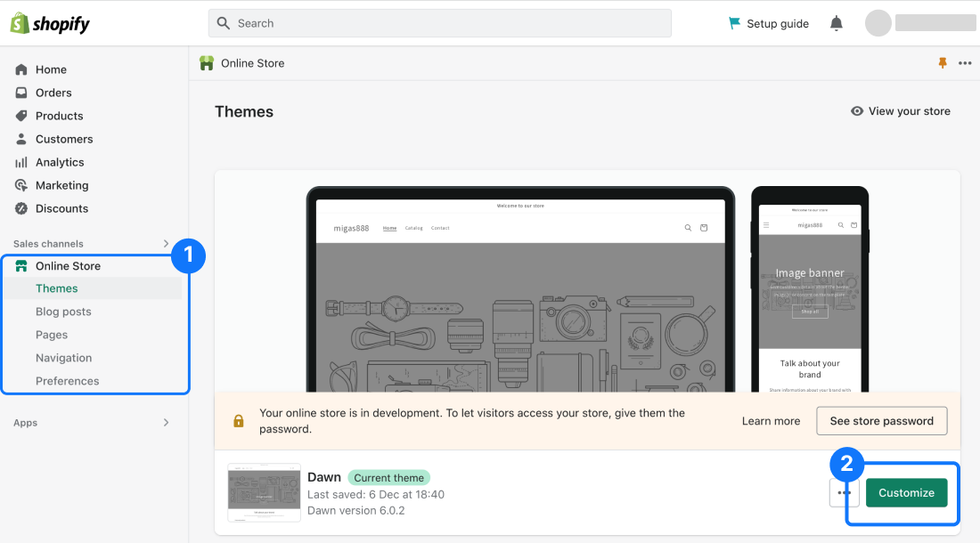The image size is (980, 543).
Task: Pin Online Store channel with pin icon
Action: pyautogui.click(x=943, y=63)
